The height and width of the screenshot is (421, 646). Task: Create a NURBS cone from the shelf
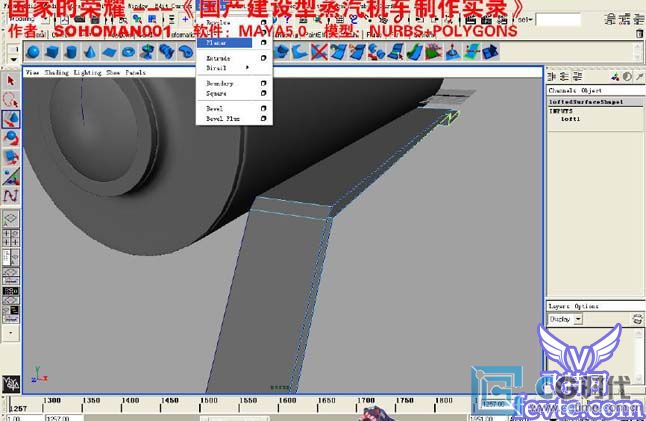coord(90,52)
